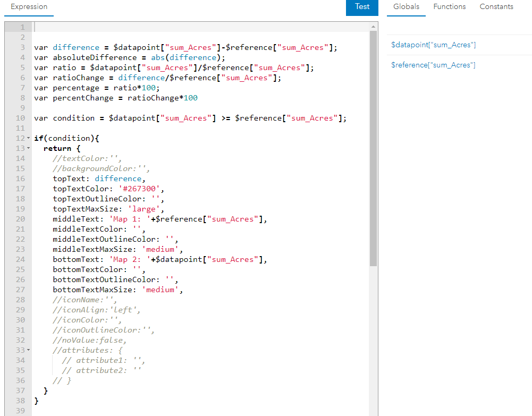532x416 pixels.
Task: Click the vertical scrollbar thumb
Action: [373, 149]
